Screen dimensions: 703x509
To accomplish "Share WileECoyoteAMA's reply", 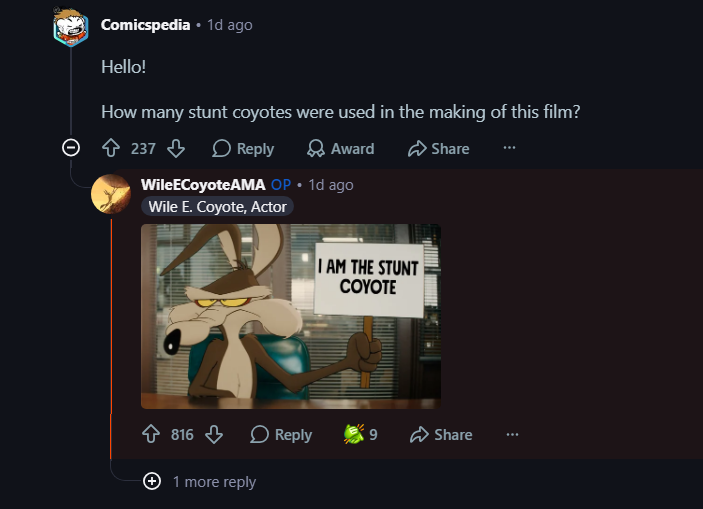I will point(441,435).
